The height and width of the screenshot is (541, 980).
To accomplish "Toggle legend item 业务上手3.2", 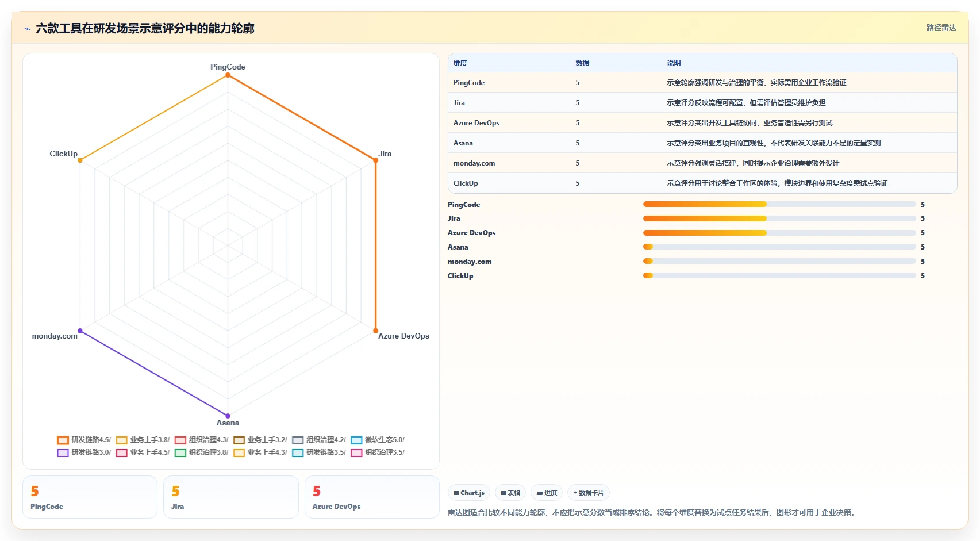I will point(260,440).
